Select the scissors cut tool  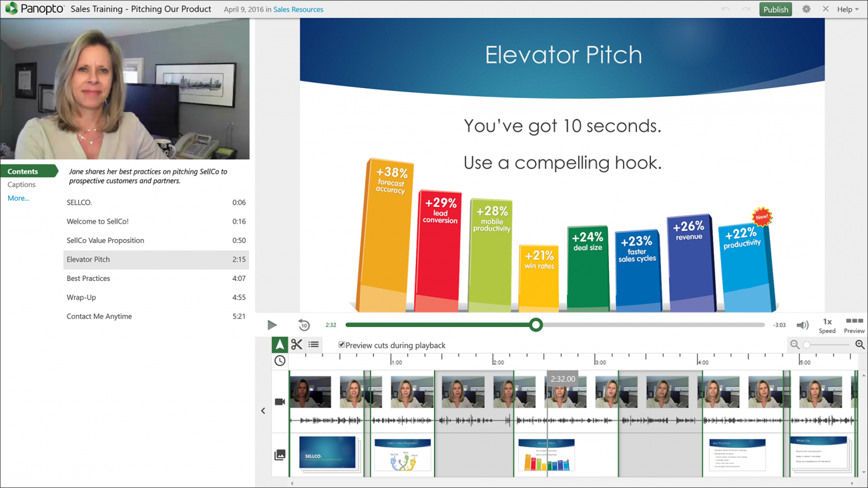pyautogui.click(x=296, y=344)
